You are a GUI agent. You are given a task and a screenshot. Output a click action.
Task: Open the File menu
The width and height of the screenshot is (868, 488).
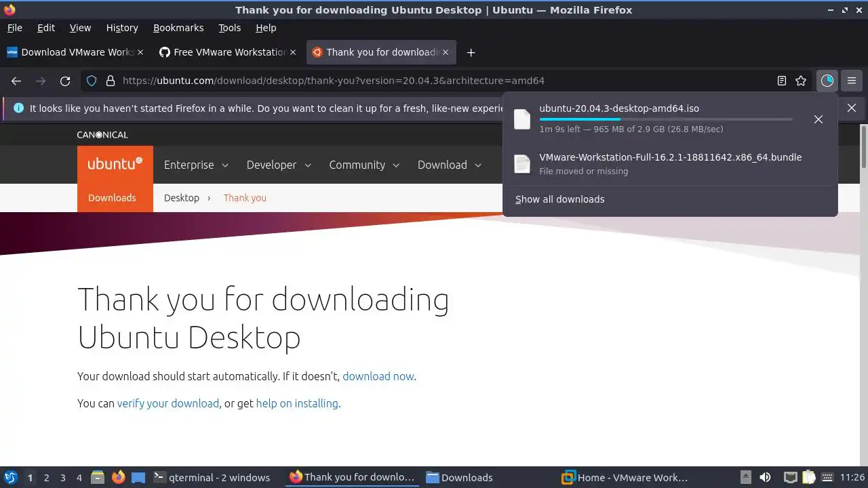pyautogui.click(x=14, y=28)
